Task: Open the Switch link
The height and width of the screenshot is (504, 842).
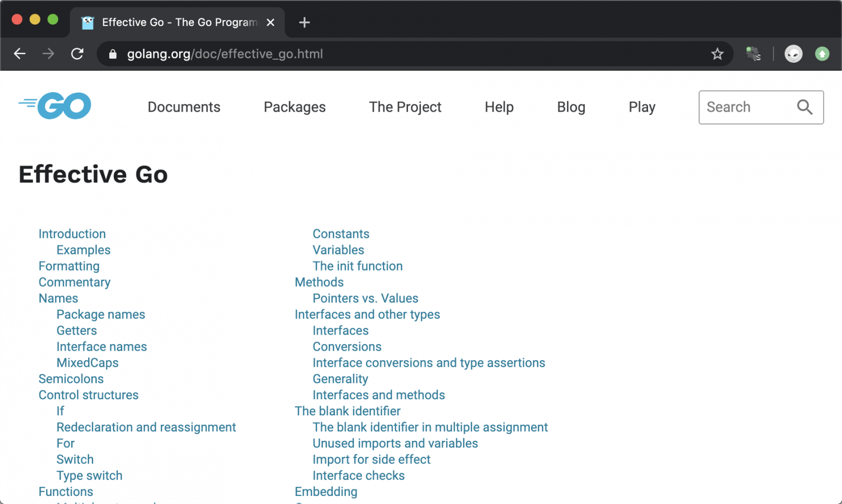Action: pos(75,459)
